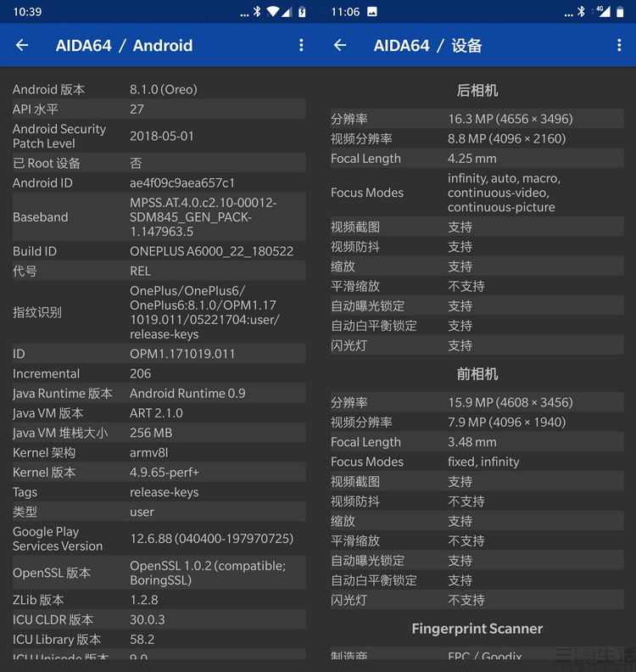Open three-dot menu on AIDA64 / 设备 screen
Image resolution: width=636 pixels, height=672 pixels.
[619, 46]
